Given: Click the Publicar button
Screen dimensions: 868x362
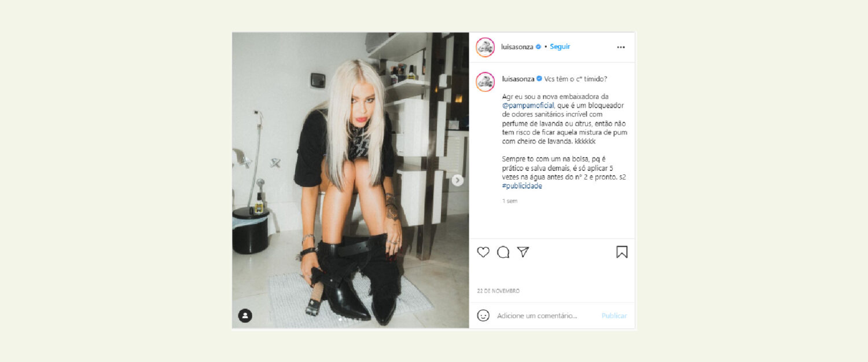Looking at the screenshot, I should [614, 316].
